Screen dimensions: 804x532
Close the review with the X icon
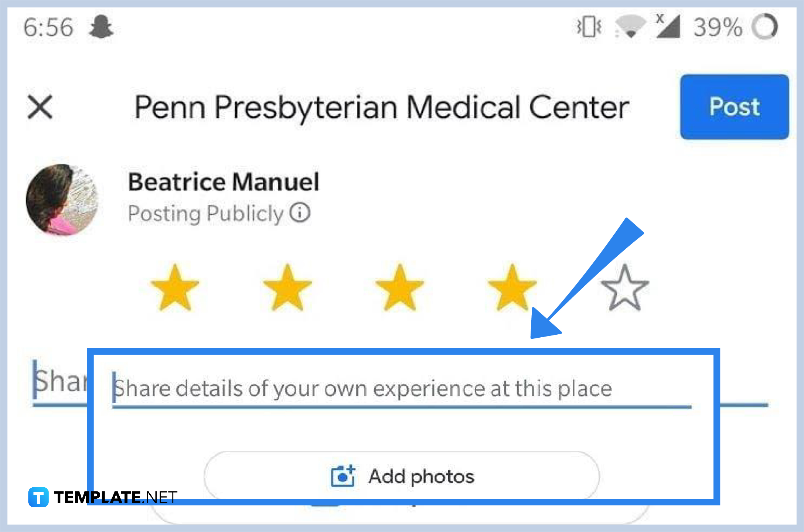click(40, 108)
